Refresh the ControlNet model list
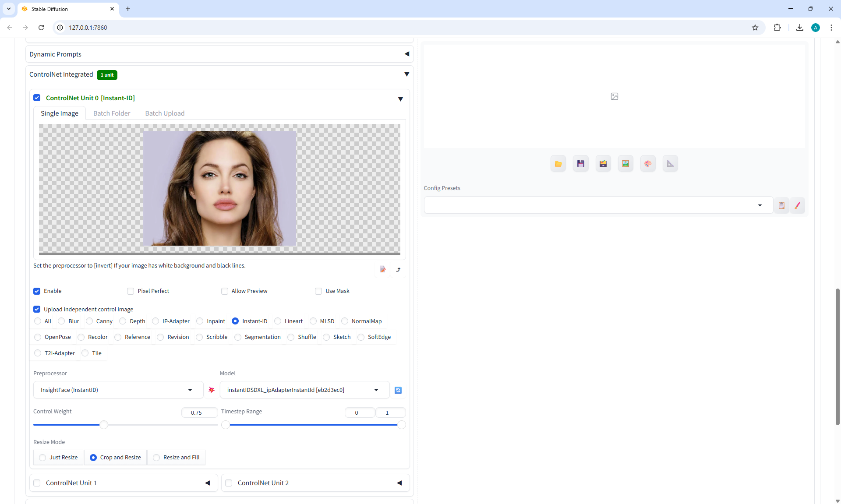Screen dimensions: 841x504 tap(398, 390)
